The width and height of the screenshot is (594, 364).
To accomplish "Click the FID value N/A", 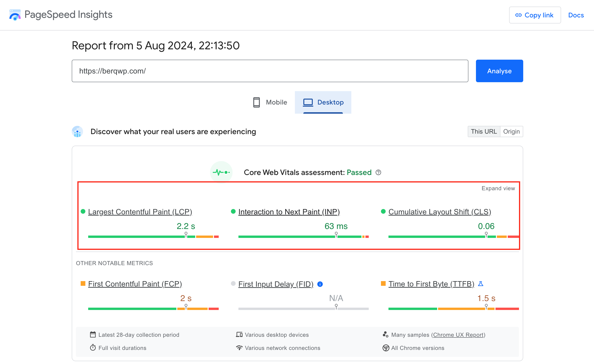I will click(x=336, y=298).
